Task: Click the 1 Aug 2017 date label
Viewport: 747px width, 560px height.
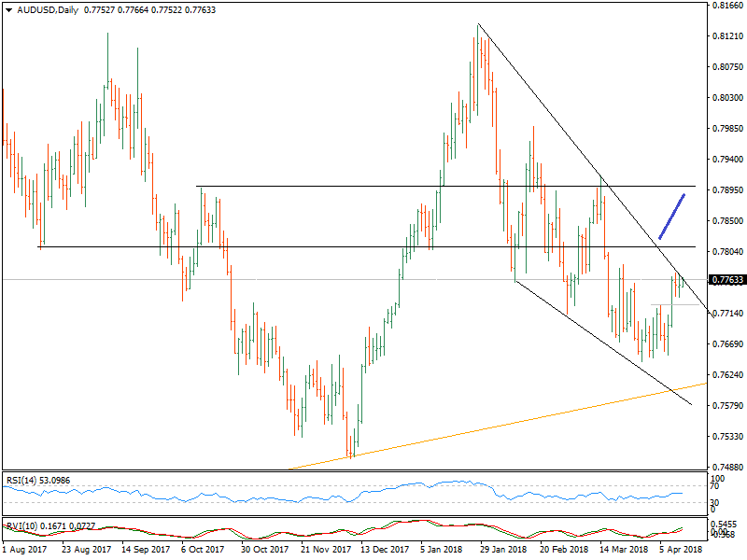Action: tap(25, 551)
